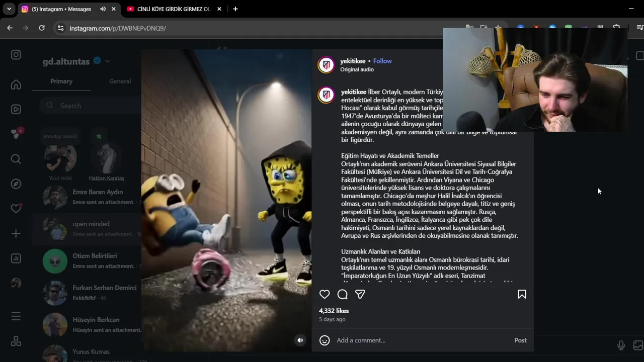Click the image attachment icon in chat

click(x=638, y=345)
